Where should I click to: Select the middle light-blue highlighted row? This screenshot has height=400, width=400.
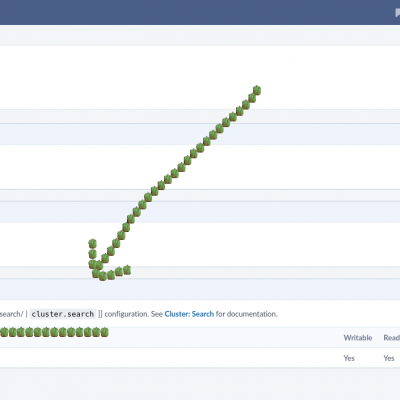(x=200, y=212)
